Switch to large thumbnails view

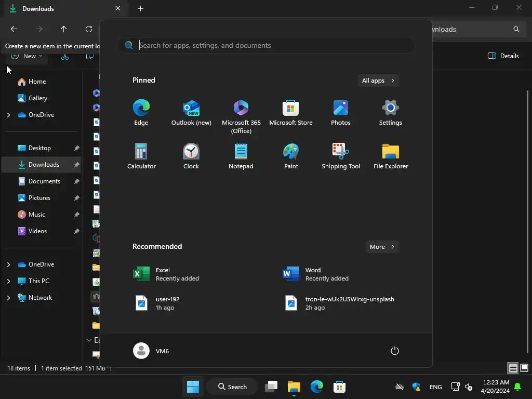tap(524, 368)
